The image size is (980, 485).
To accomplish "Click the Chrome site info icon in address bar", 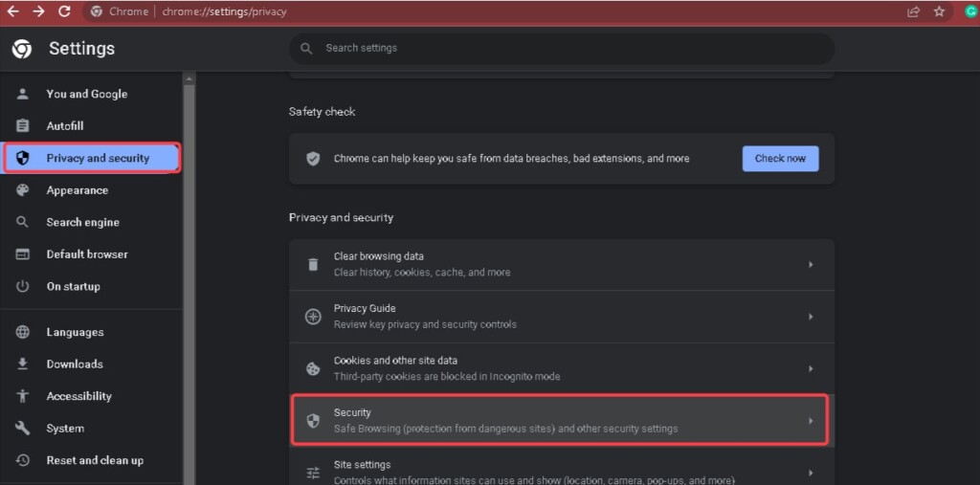I will click(x=97, y=11).
